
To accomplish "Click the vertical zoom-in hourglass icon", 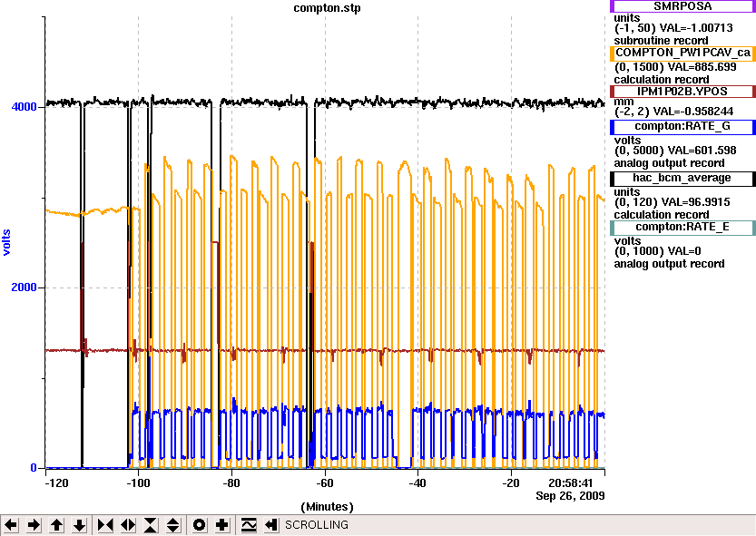I will coord(151,525).
